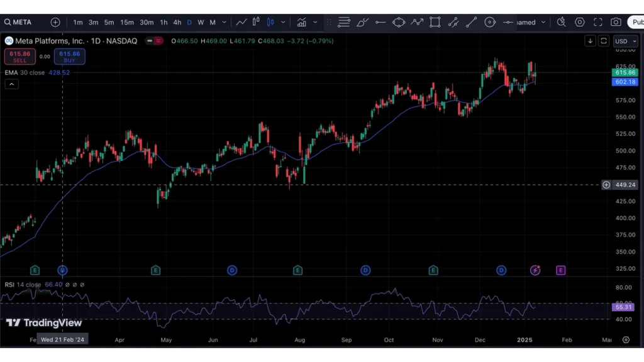
Task: Open the layout name dropdown chevron
Action: coord(543,22)
